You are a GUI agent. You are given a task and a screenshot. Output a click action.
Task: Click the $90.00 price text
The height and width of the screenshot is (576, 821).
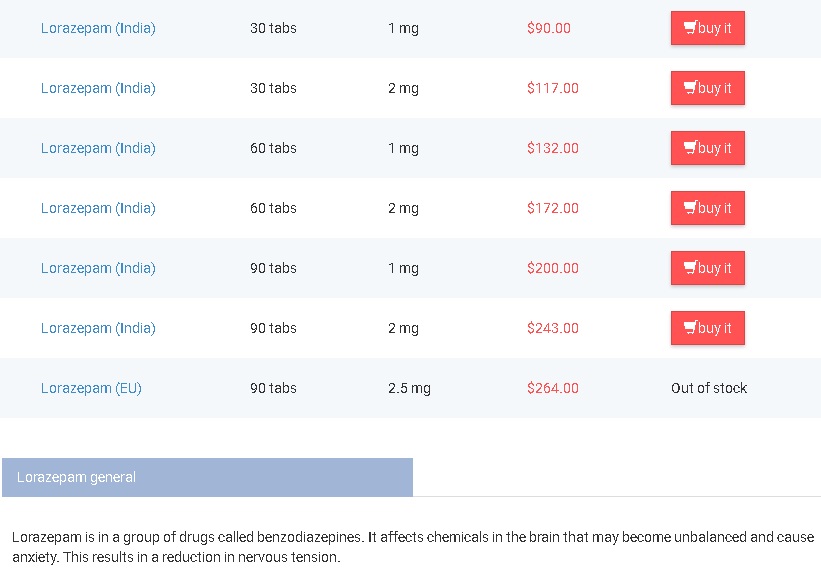(x=549, y=28)
